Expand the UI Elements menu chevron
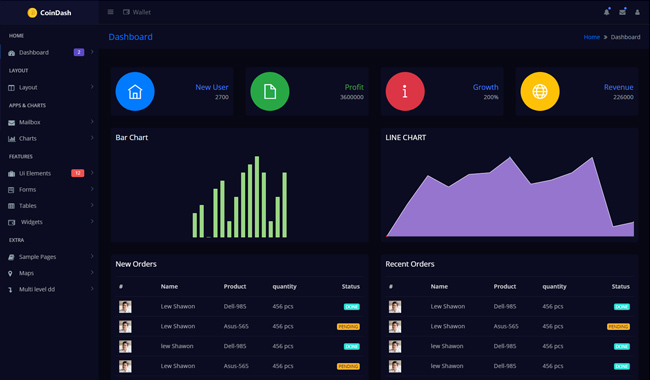Viewport: 650px width, 380px height. click(92, 172)
